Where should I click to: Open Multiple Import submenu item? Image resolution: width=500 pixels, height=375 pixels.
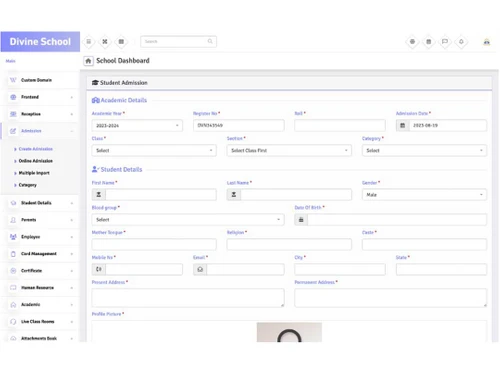tap(34, 173)
